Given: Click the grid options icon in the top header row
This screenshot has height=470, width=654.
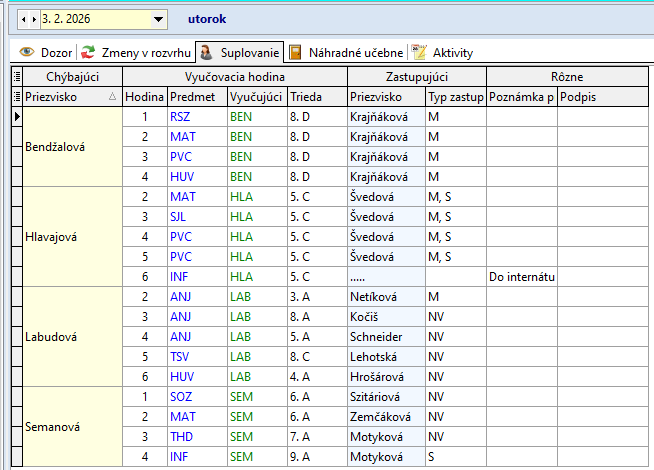Looking at the screenshot, I should click(x=16, y=76).
